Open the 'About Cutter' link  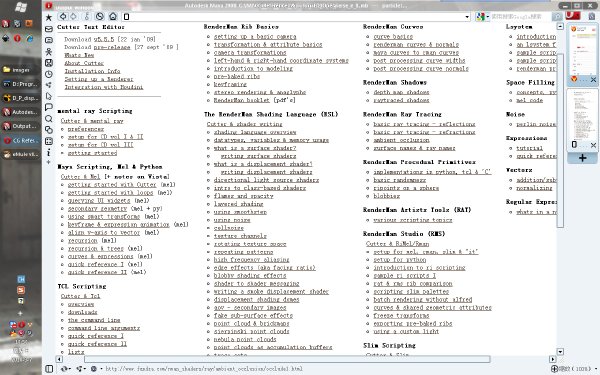click(84, 63)
